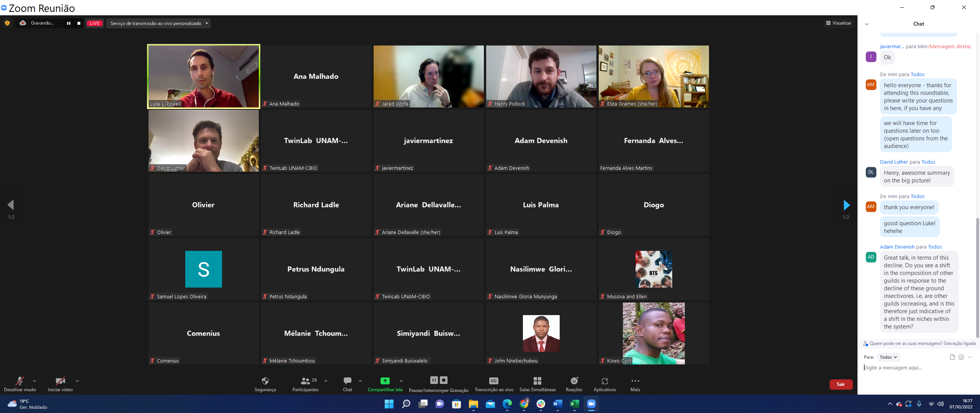Image resolution: width=980 pixels, height=413 pixels.
Task: Enable Transcrição ao vivo captions
Action: [494, 384]
